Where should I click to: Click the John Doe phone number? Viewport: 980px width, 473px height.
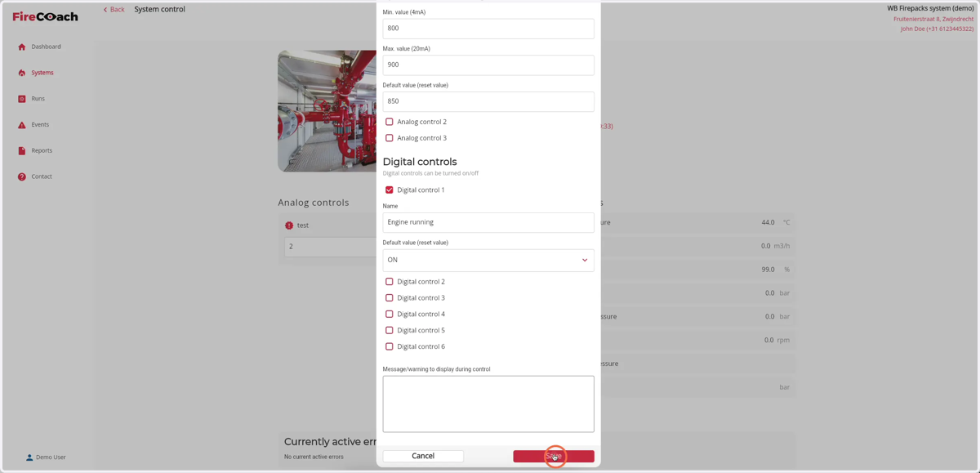[937, 29]
